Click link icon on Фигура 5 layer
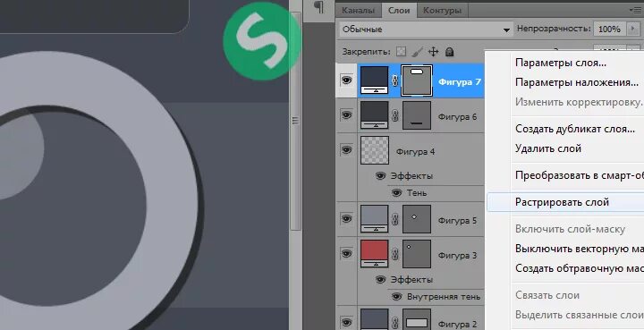 [394, 220]
